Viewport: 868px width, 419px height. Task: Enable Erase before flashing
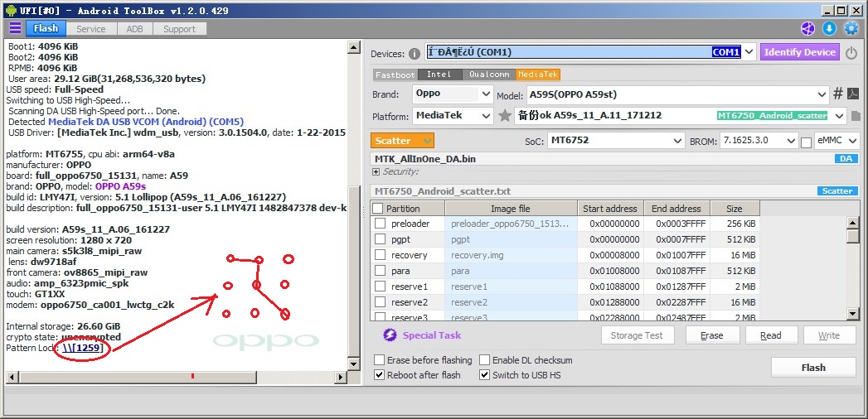coord(379,360)
